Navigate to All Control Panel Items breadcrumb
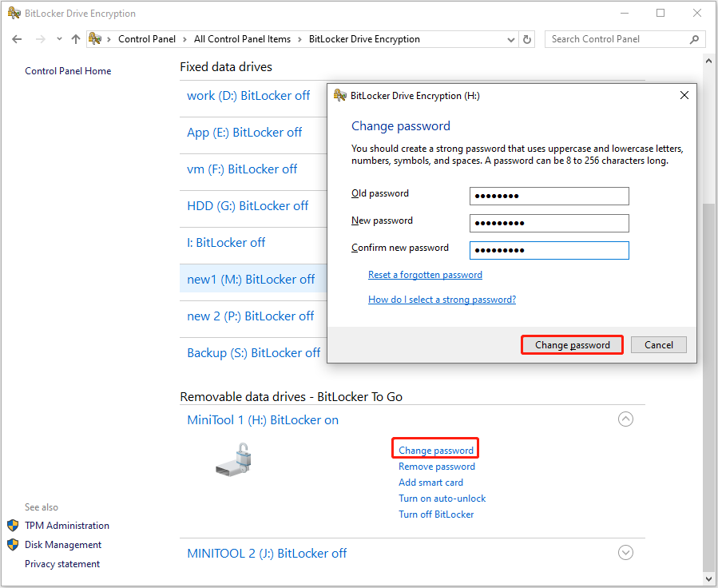The image size is (718, 588). tap(242, 38)
